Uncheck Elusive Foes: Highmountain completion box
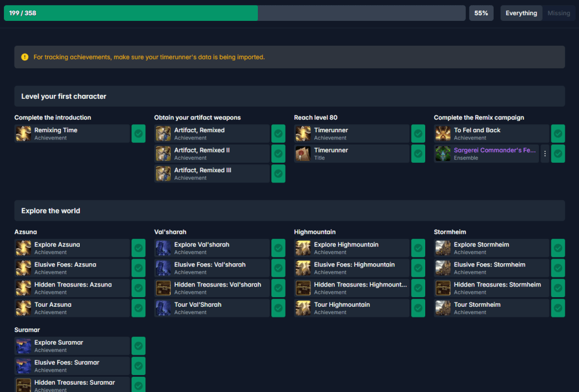579x392 pixels. (418, 268)
